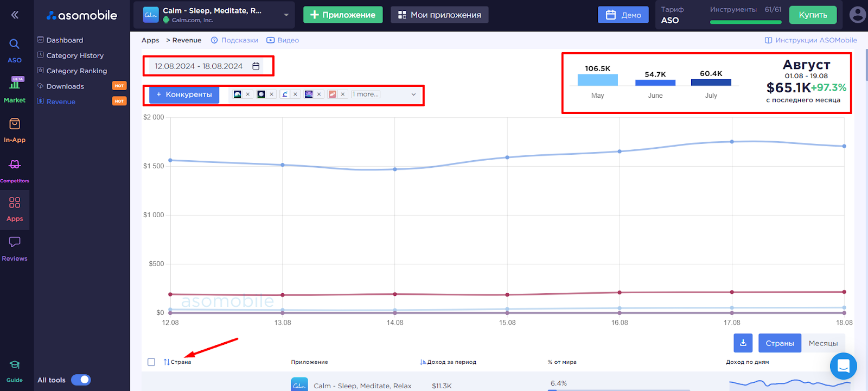Viewport: 868px width, 391px height.
Task: Select the June 54.7K revenue bar
Action: (x=655, y=83)
